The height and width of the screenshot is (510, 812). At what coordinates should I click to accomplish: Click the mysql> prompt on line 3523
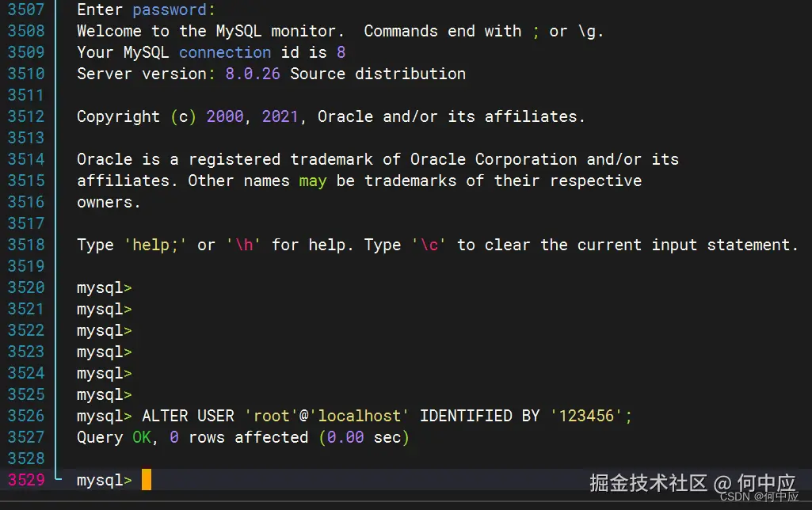[x=104, y=352]
